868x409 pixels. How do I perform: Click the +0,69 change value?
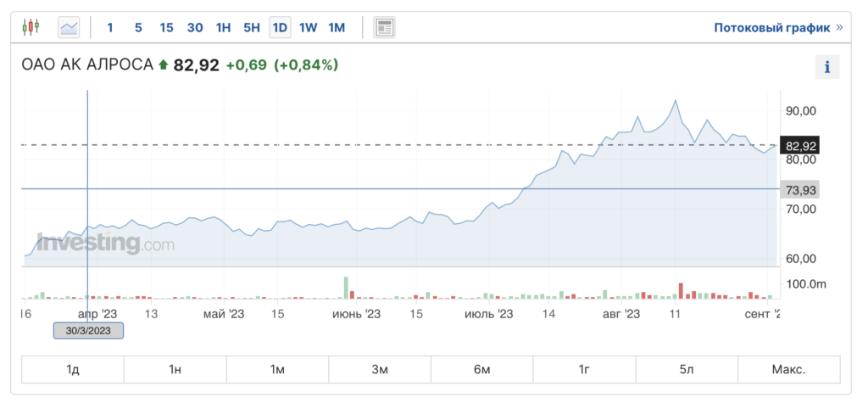point(246,64)
